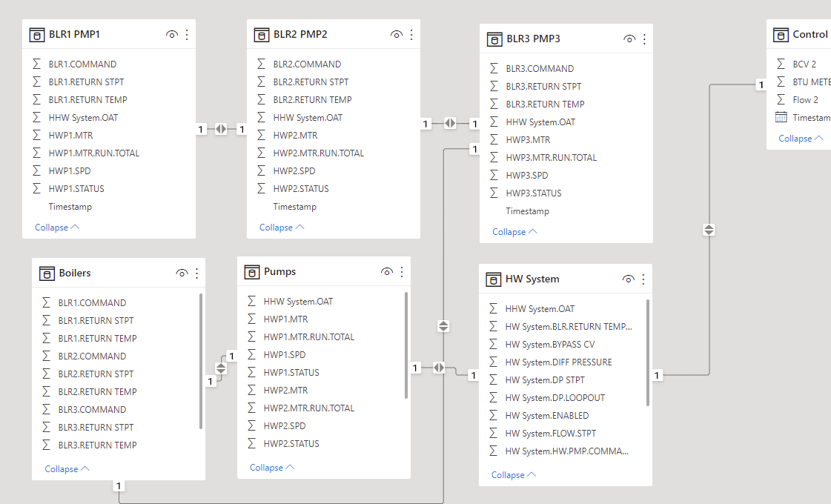Select relationship arrow between BLR1 PMP1 and BLR2 PMP2
The height and width of the screenshot is (504, 831).
point(221,129)
